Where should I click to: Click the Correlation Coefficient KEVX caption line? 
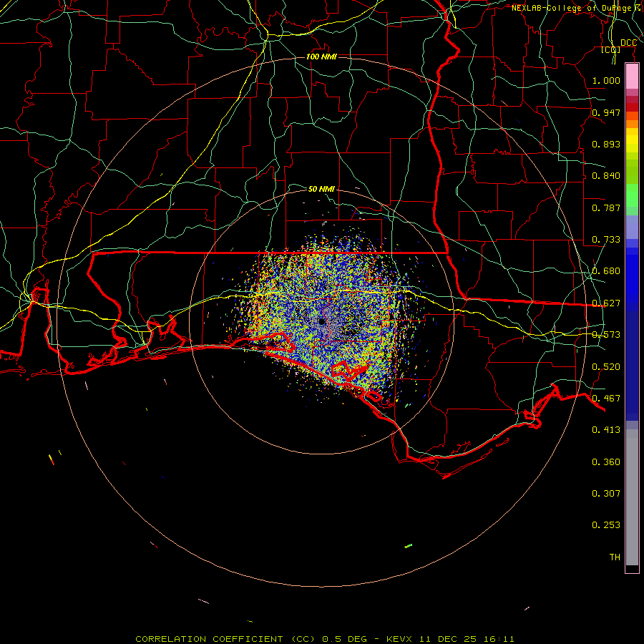pos(324,639)
